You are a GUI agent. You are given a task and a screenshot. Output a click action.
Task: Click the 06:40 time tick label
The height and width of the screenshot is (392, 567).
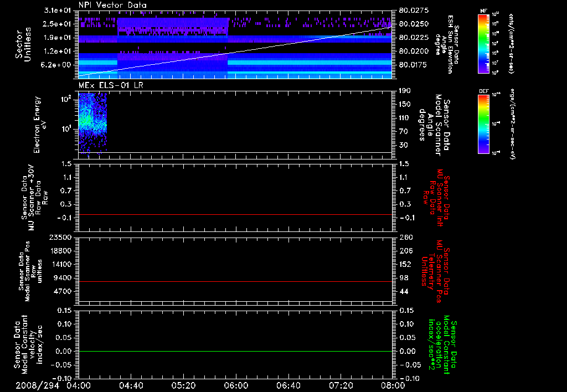click(288, 385)
